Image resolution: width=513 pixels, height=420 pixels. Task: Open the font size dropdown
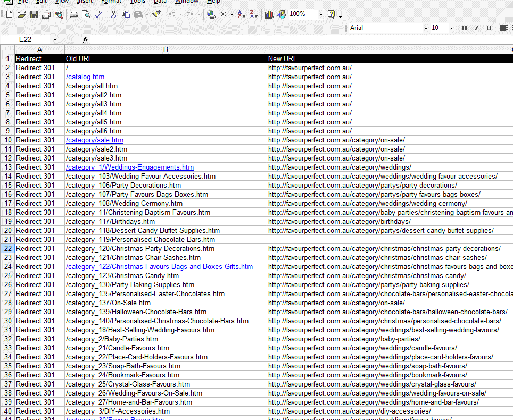click(451, 28)
